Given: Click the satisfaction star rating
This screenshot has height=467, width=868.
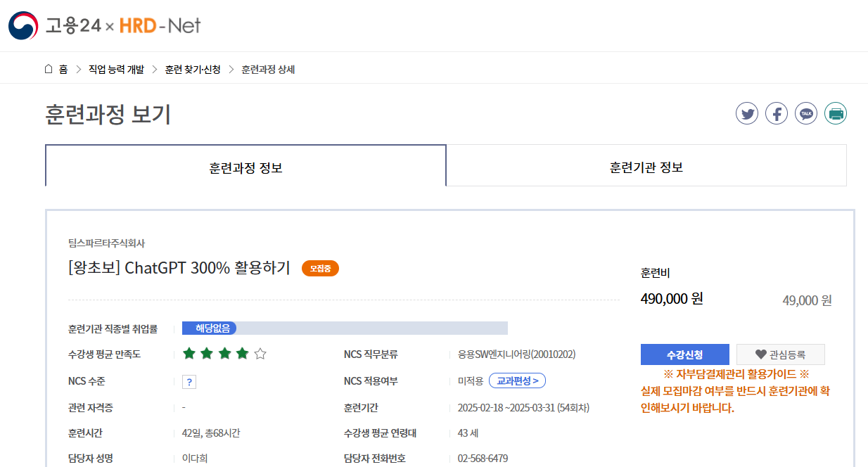Looking at the screenshot, I should (x=224, y=354).
